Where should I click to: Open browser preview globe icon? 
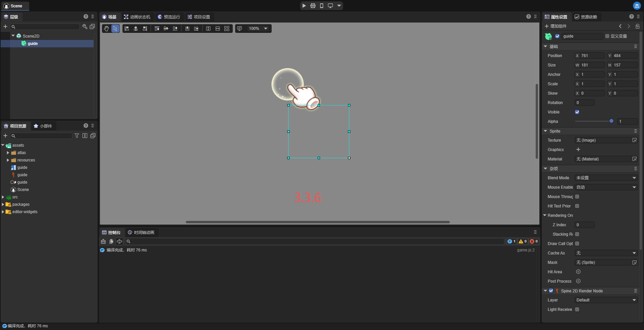click(313, 6)
